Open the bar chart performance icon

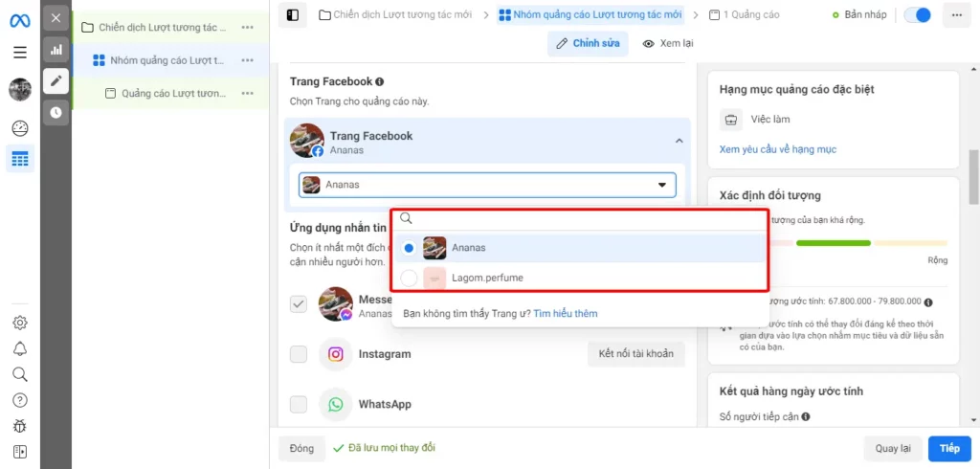tap(56, 50)
